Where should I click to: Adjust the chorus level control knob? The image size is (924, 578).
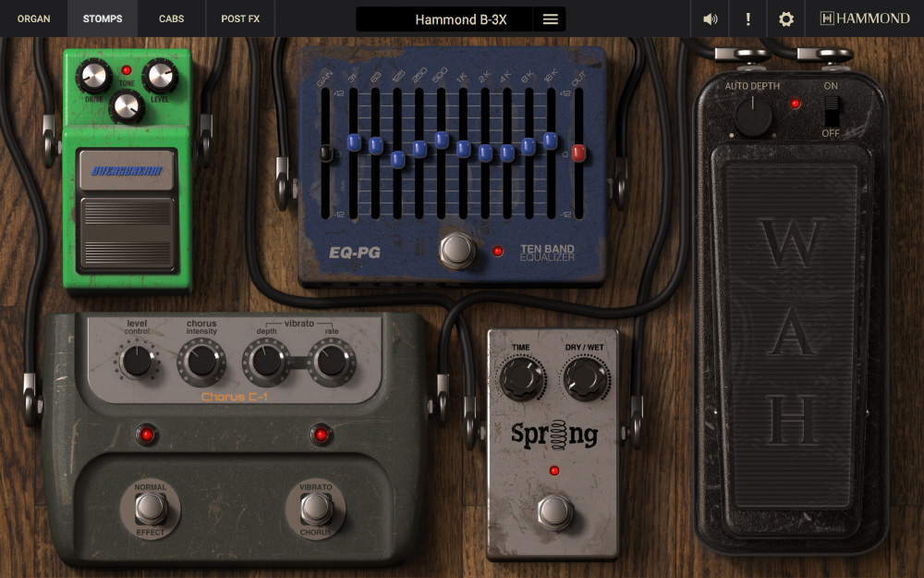tap(137, 361)
